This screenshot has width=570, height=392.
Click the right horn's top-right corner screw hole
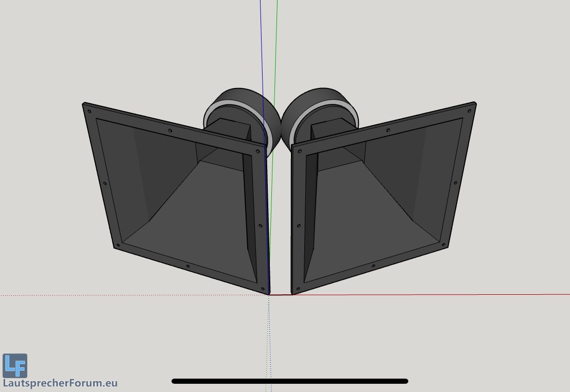469,110
